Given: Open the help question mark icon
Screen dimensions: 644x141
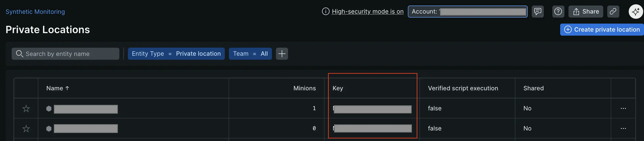Looking at the screenshot, I should [x=558, y=12].
